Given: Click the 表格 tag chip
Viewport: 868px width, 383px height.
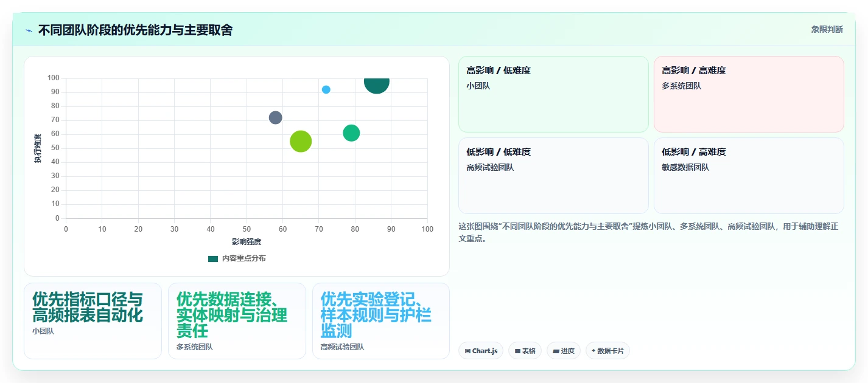Looking at the screenshot, I should pyautogui.click(x=525, y=351).
